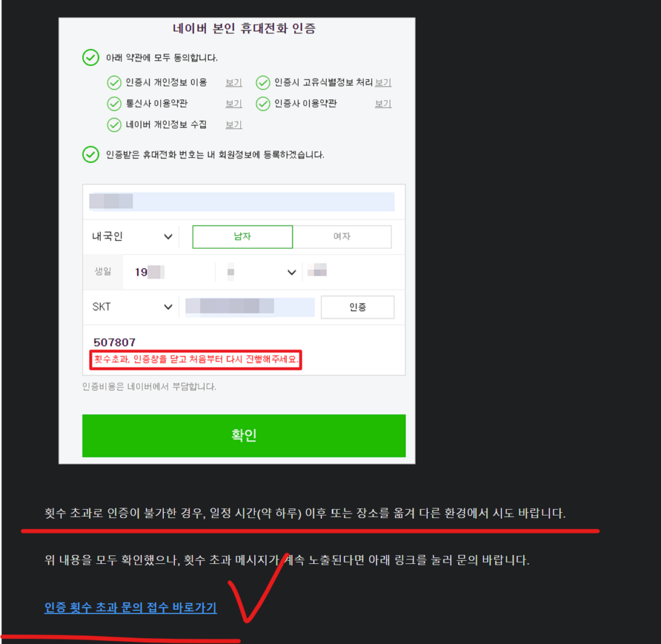
Task: View 네이버 개인정보 수집 terms
Action: (x=234, y=125)
